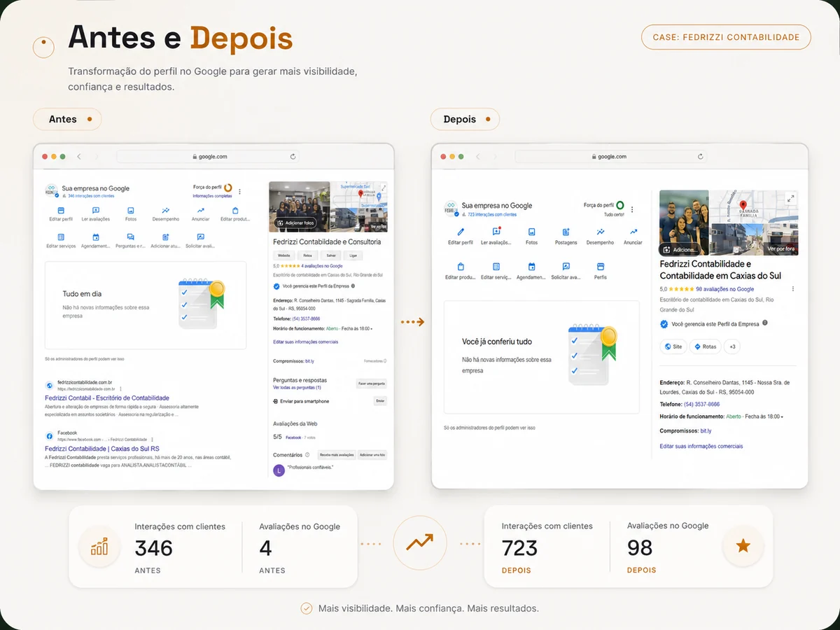Expand the map in Depois window
840x630 pixels.
point(791,198)
